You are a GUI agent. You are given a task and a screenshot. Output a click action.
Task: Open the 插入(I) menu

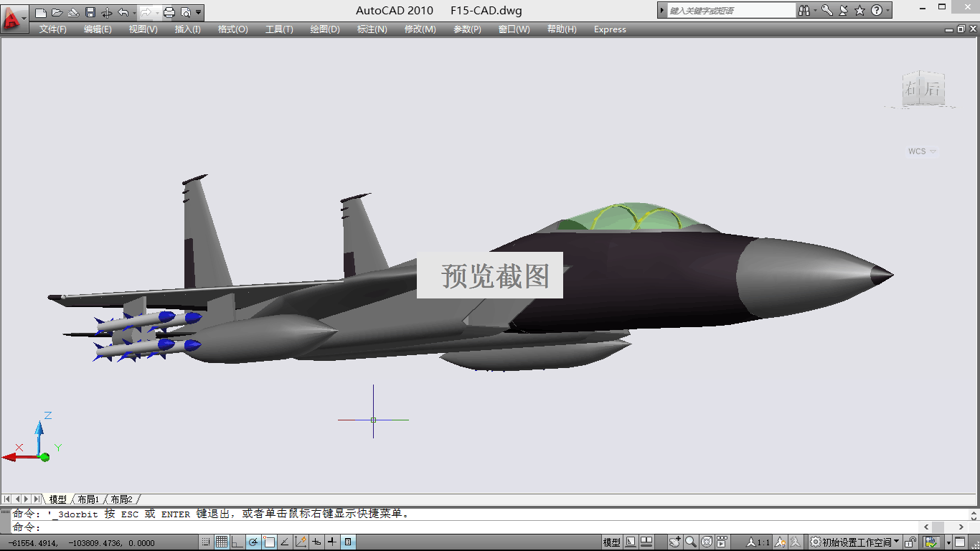click(187, 29)
